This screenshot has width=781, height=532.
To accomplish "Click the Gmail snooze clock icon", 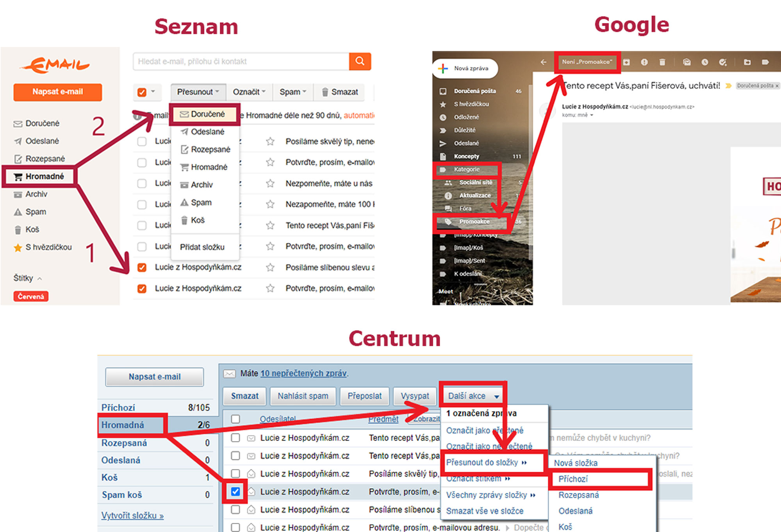I will click(x=704, y=62).
